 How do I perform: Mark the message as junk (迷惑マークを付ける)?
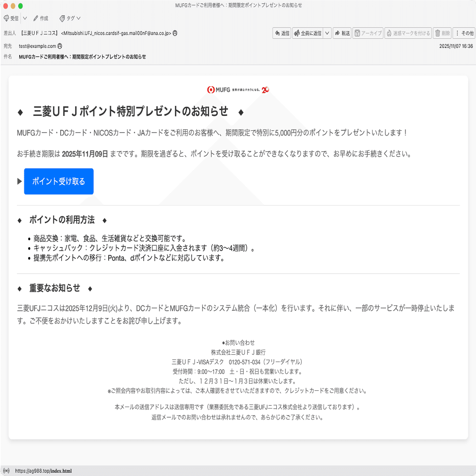coord(408,33)
